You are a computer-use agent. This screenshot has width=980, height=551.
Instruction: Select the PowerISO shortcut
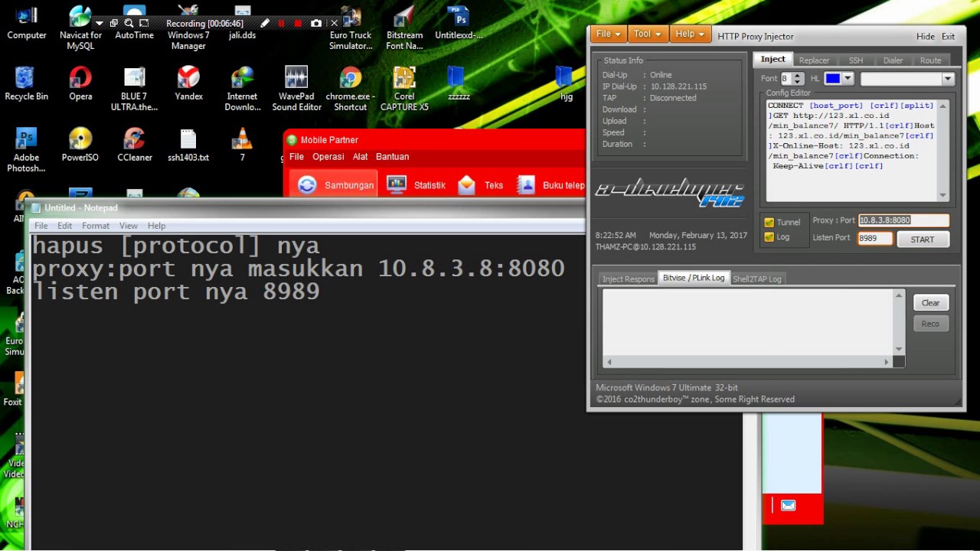coord(80,145)
